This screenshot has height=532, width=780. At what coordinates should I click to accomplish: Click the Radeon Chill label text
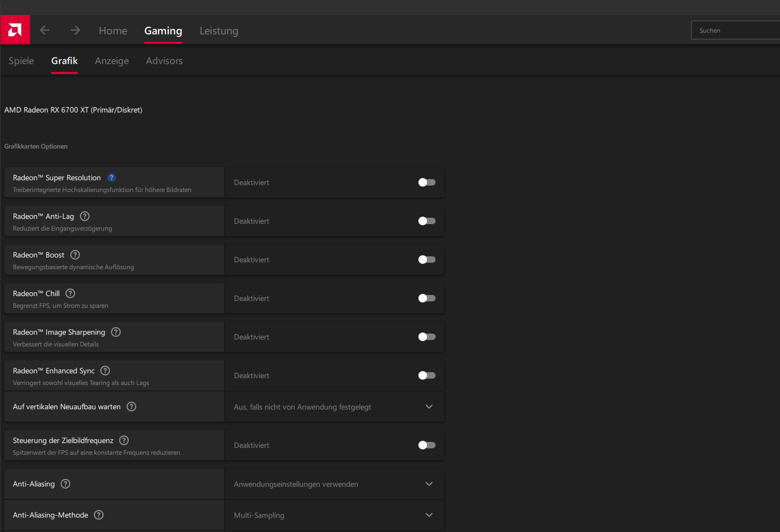36,293
